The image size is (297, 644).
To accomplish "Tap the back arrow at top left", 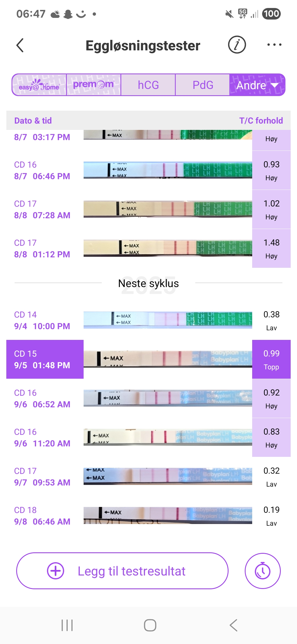I will coord(20,45).
